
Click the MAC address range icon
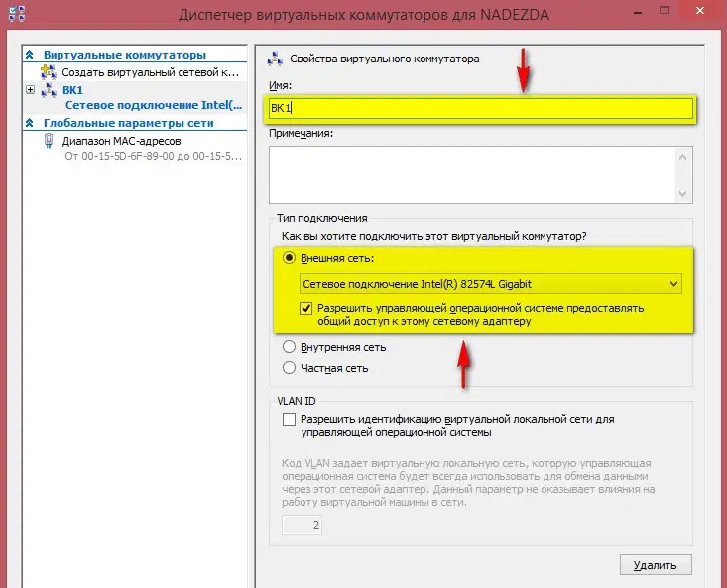pyautogui.click(x=49, y=141)
